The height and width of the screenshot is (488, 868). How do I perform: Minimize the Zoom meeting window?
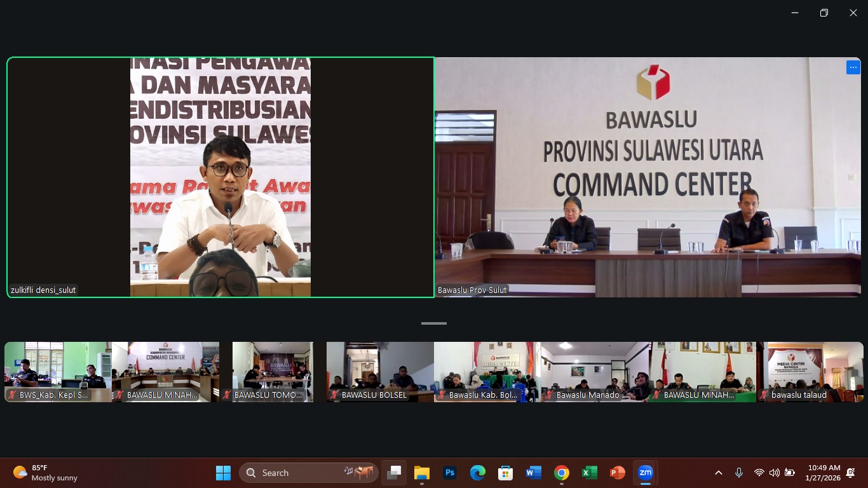[795, 13]
